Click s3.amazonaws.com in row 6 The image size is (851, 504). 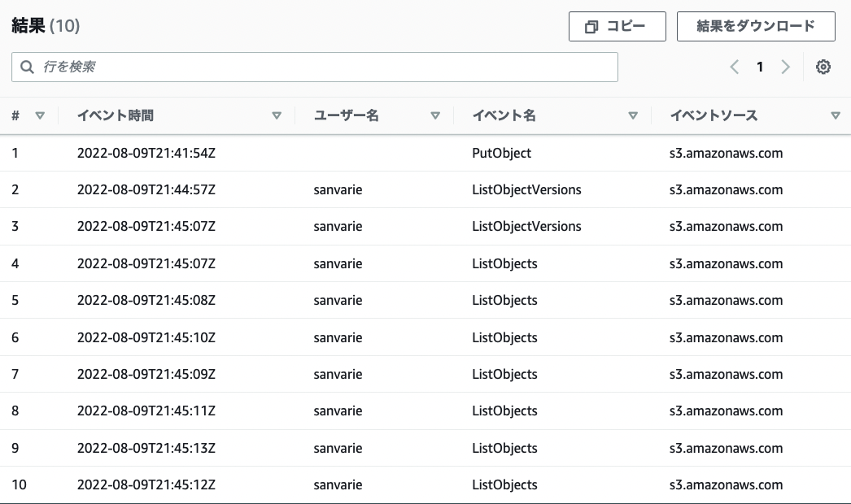[x=726, y=337]
